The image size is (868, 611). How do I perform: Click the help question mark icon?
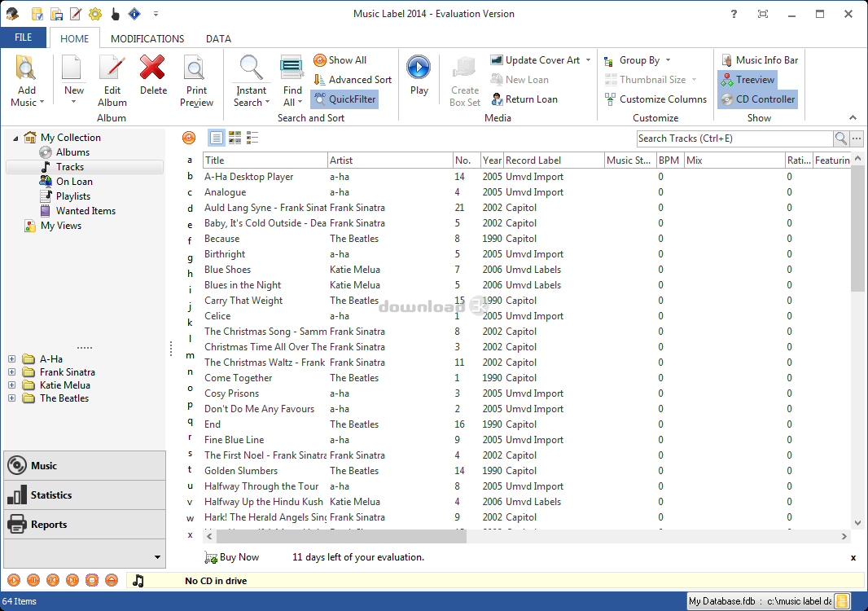point(734,14)
